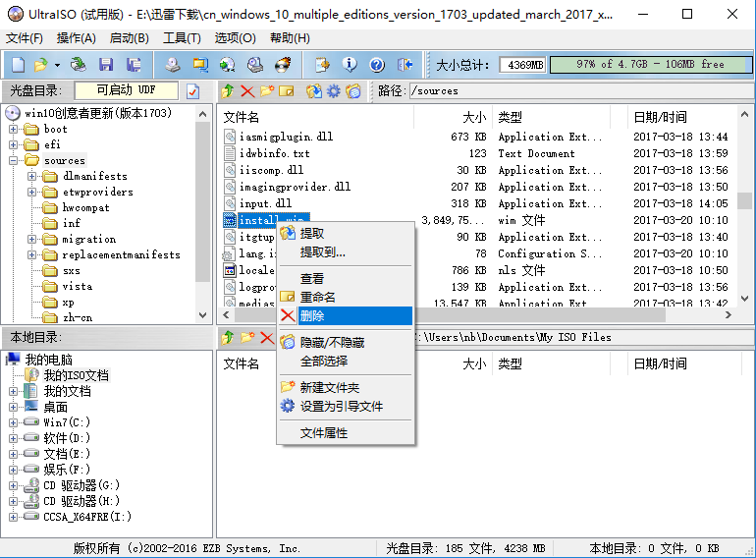
Task: Sort disc files by 日期/时间 column
Action: coord(682,117)
